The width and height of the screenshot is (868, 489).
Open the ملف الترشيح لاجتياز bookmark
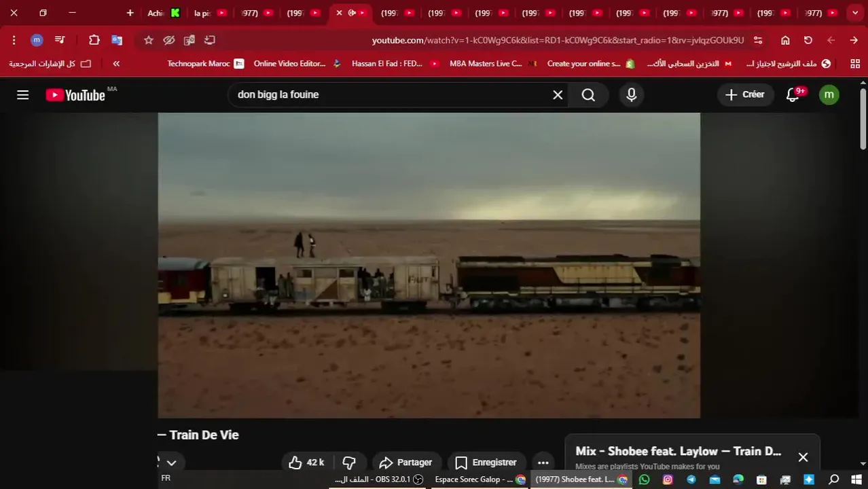788,64
